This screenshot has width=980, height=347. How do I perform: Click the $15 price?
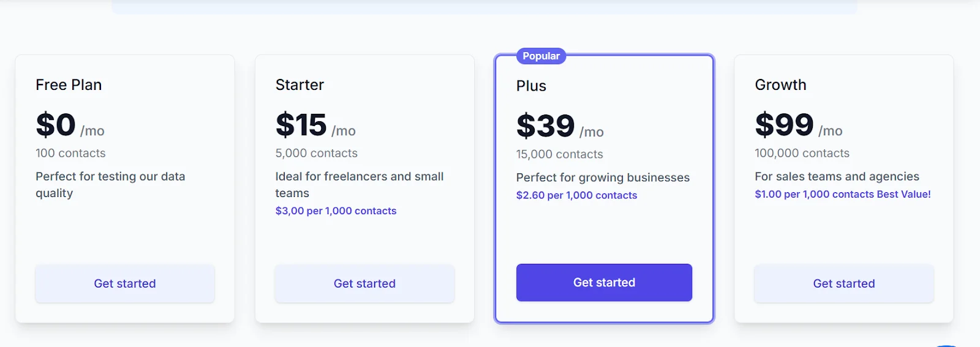[301, 125]
